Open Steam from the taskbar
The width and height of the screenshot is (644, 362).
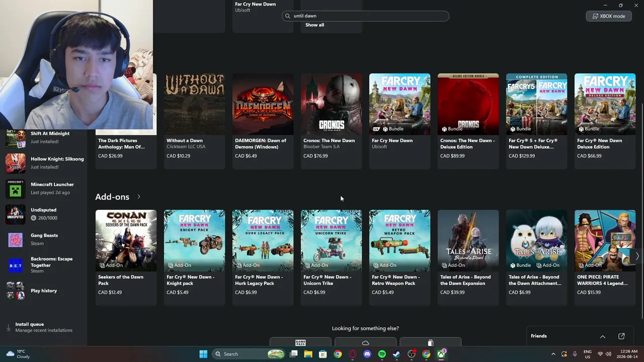coord(396,354)
